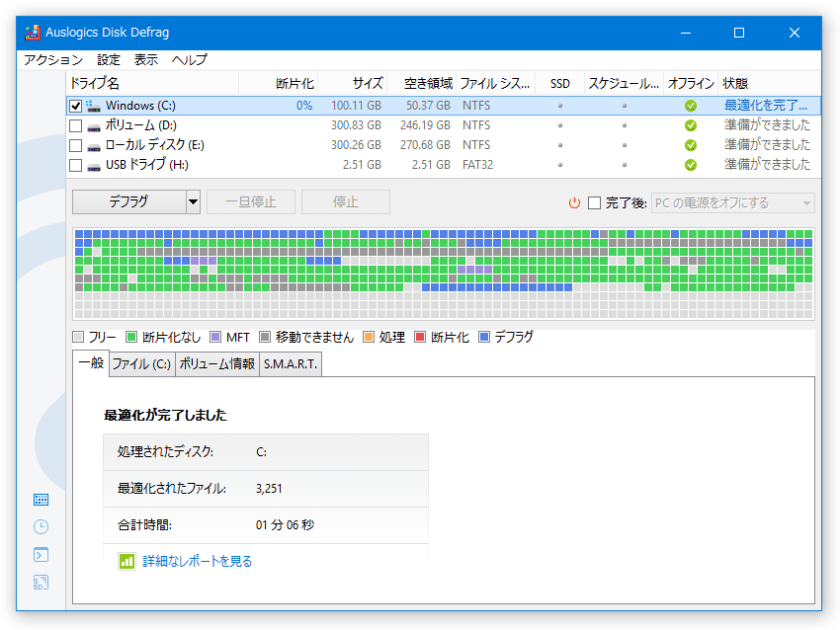Click the 01 分 06 秒 total time value

(x=285, y=525)
